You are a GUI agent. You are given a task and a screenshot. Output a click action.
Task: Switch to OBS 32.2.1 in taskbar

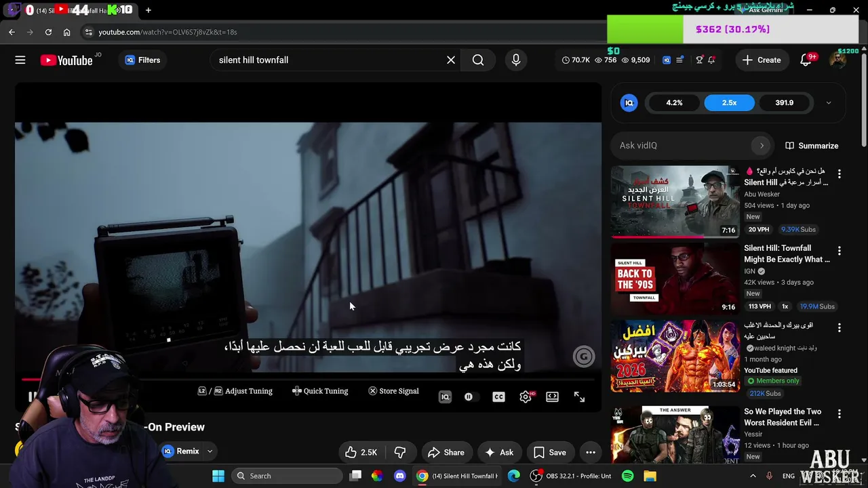(x=570, y=476)
